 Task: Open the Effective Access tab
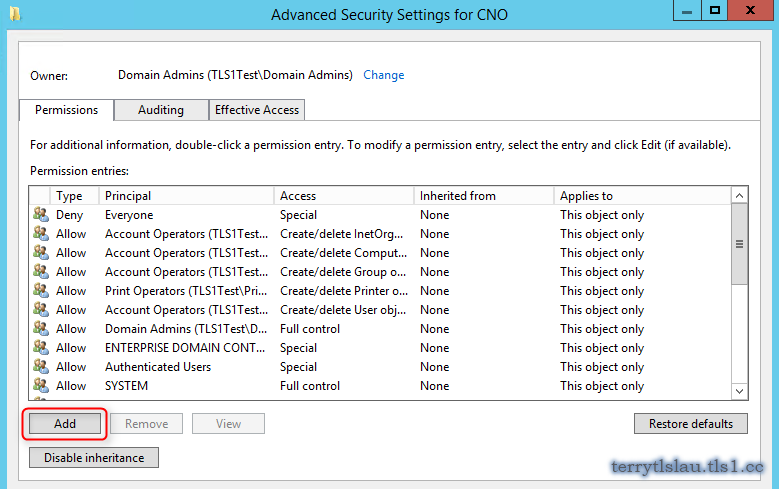[257, 110]
